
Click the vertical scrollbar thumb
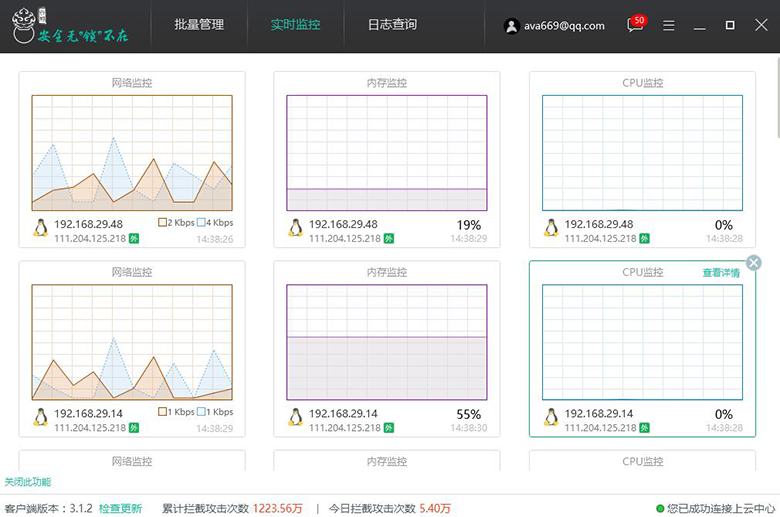pyautogui.click(x=778, y=97)
